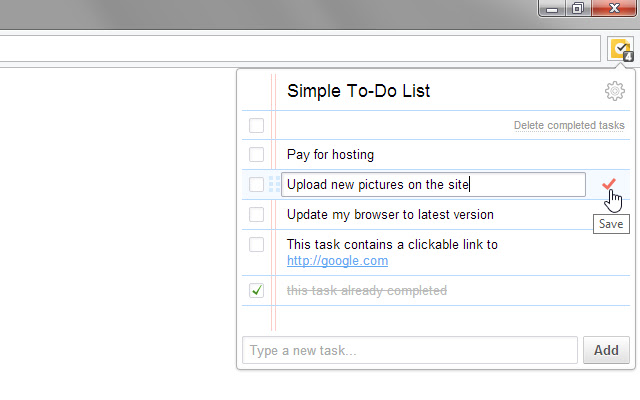The width and height of the screenshot is (640, 400).
Task: Click the browser address bar
Action: (300, 48)
